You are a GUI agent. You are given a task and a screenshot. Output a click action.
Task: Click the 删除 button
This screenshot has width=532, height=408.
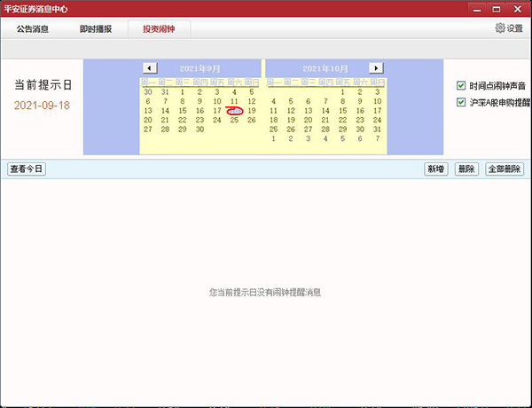(466, 169)
